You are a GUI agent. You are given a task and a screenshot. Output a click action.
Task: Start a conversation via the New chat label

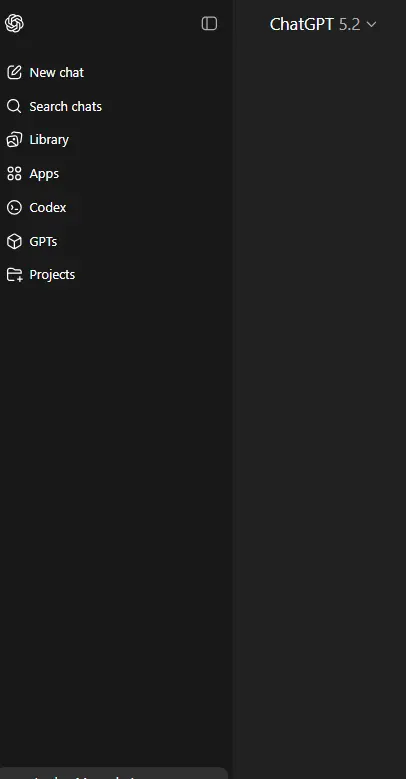coord(57,73)
